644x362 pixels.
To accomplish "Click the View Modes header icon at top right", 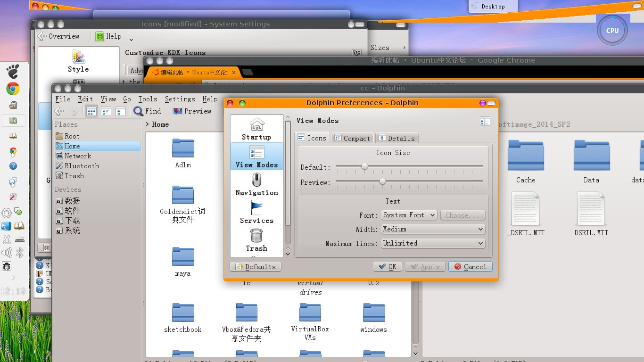I will point(485,121).
